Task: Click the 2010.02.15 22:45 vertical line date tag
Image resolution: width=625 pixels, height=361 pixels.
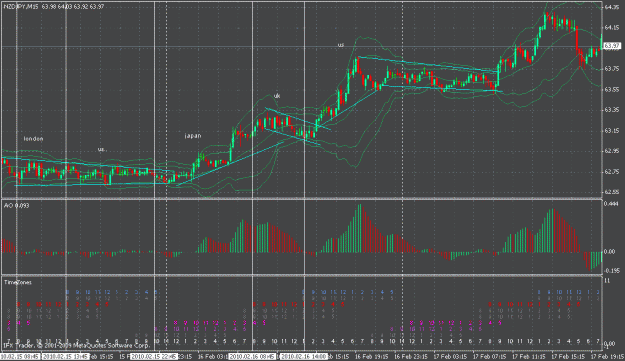Action: coord(155,357)
